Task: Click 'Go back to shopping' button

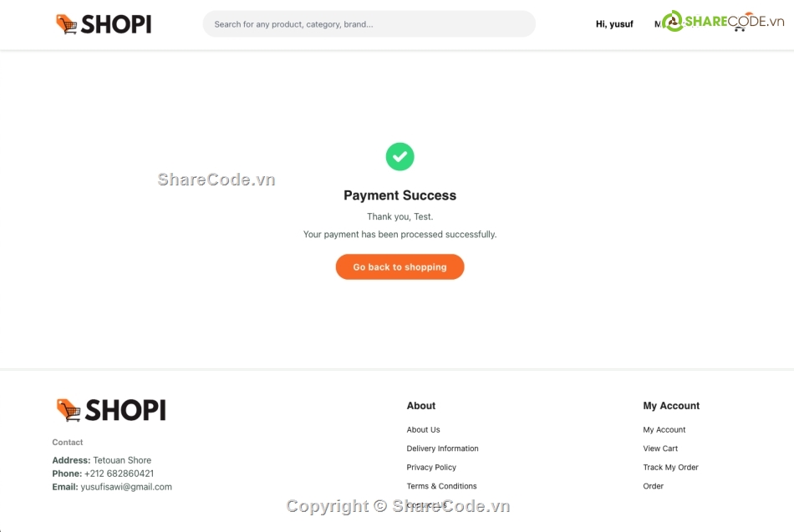Action: coord(400,266)
